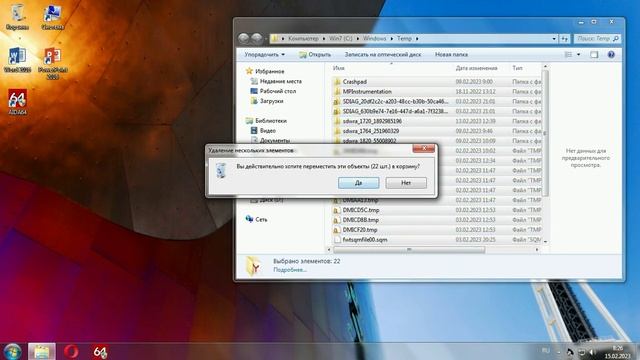Screen dimensions: 640x360
Task: Close the delete confirmation dialog
Action: (424, 148)
